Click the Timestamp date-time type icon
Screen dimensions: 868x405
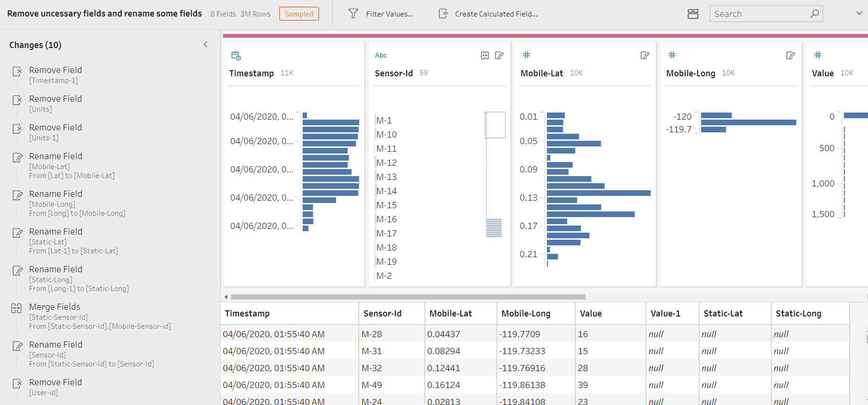tap(236, 56)
